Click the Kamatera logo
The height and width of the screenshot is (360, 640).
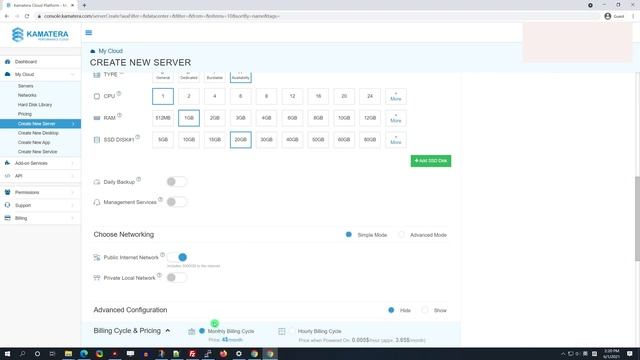[40, 35]
